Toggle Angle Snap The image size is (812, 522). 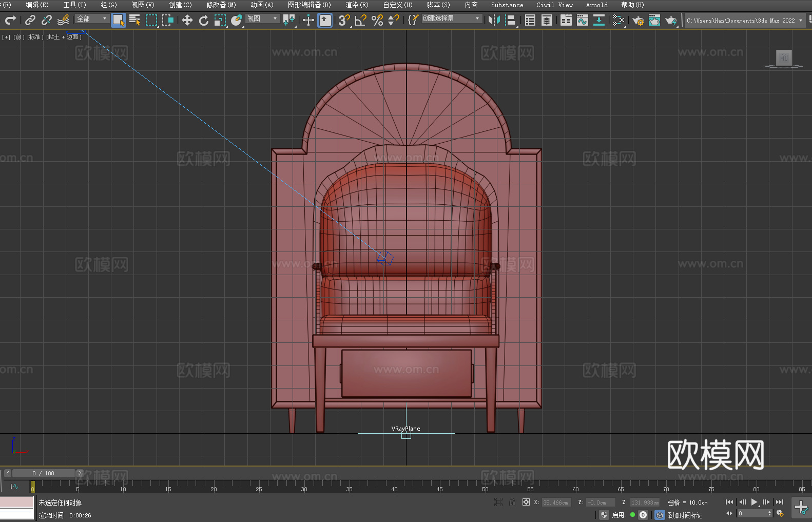pyautogui.click(x=361, y=20)
